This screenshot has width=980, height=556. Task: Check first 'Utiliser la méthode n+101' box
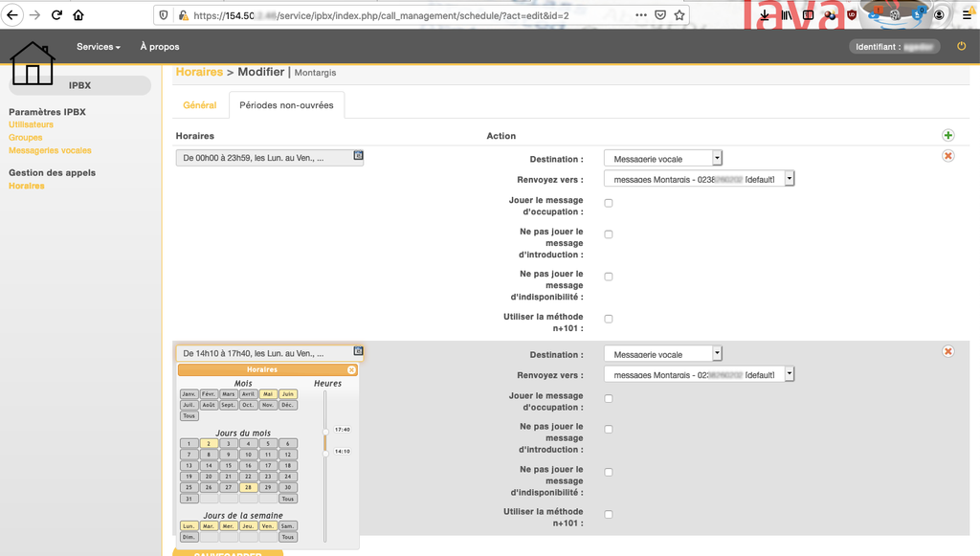[x=609, y=320]
